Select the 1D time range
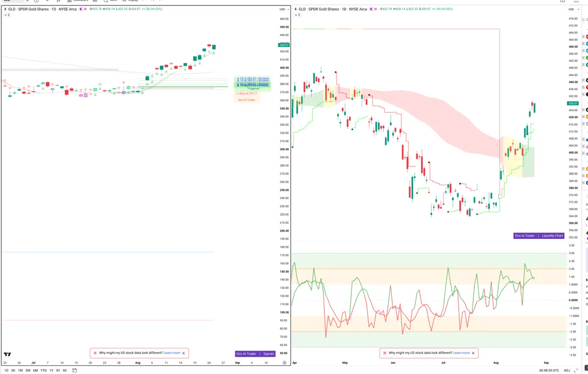 coord(6,371)
